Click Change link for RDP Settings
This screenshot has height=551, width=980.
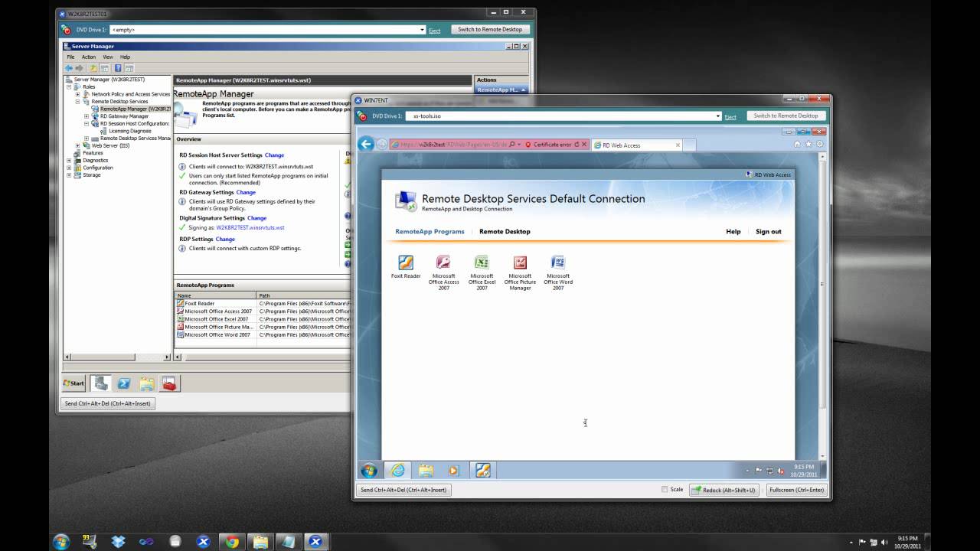click(225, 239)
